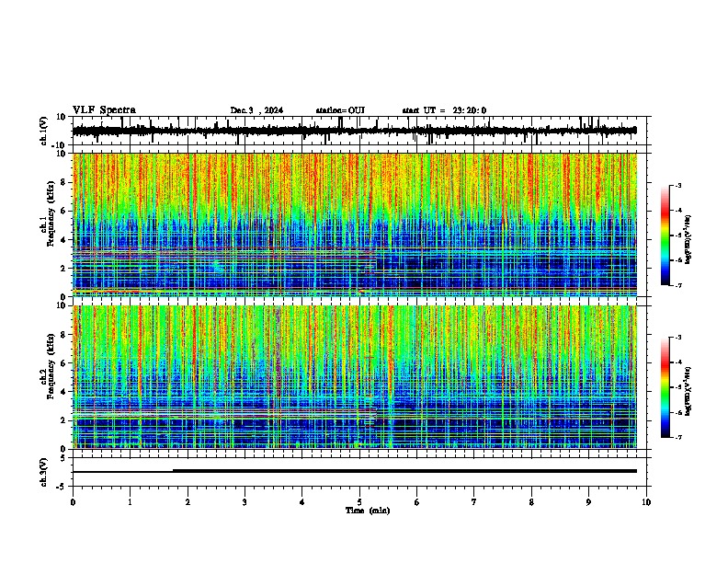Screen dimensions: 728x563
Task: Click the ch.2 color scale log(PSD) label
Action: [x=688, y=392]
